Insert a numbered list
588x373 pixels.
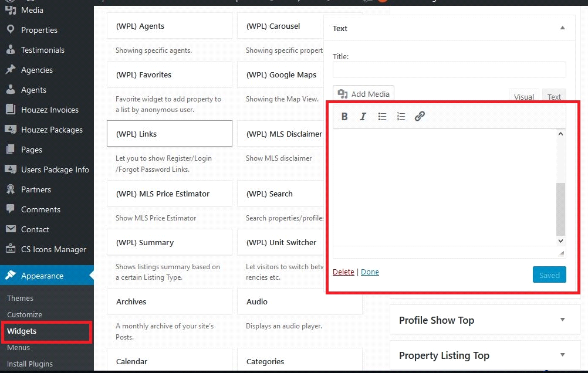400,116
